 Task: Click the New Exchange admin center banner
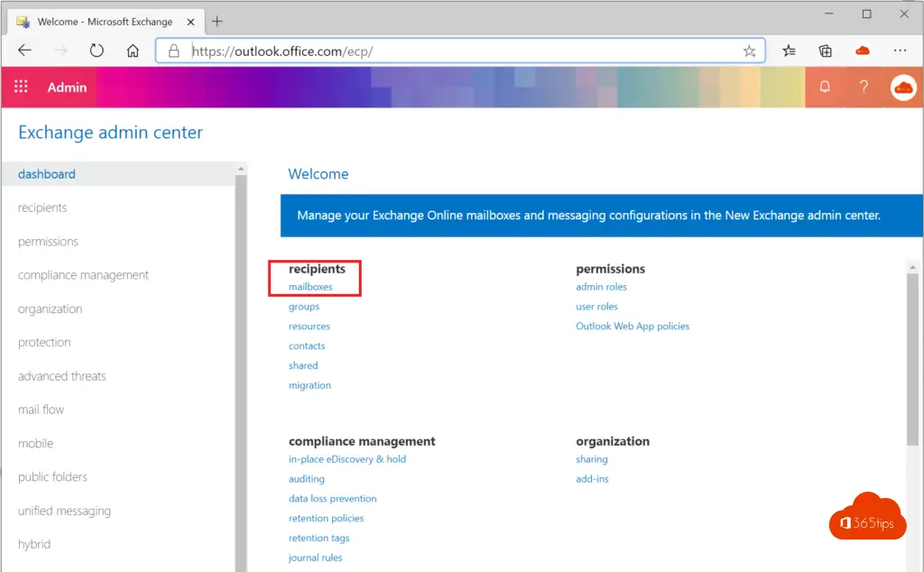(x=602, y=216)
